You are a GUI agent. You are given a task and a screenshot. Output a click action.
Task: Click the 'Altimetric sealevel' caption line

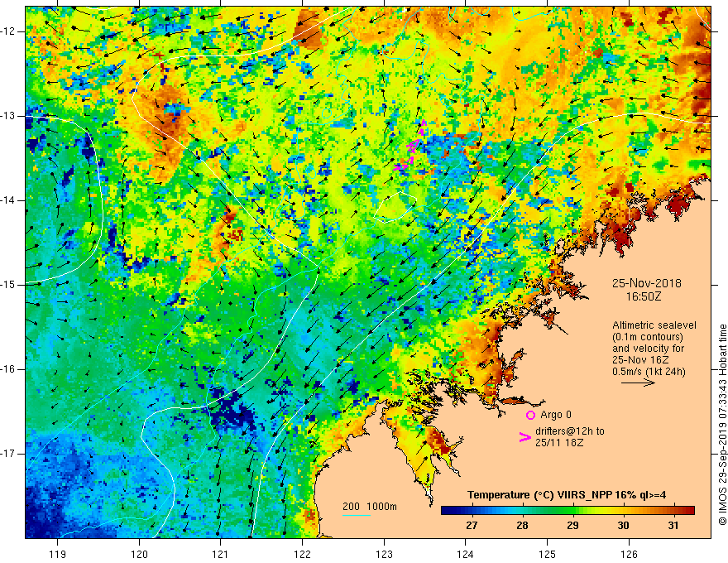[x=654, y=325]
